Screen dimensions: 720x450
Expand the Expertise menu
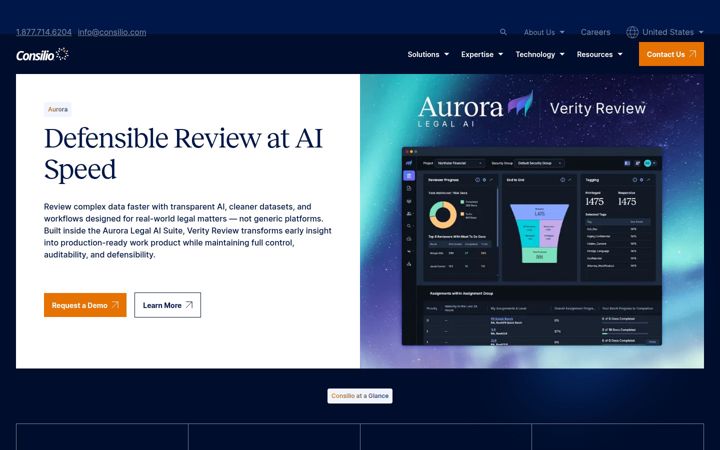(482, 54)
